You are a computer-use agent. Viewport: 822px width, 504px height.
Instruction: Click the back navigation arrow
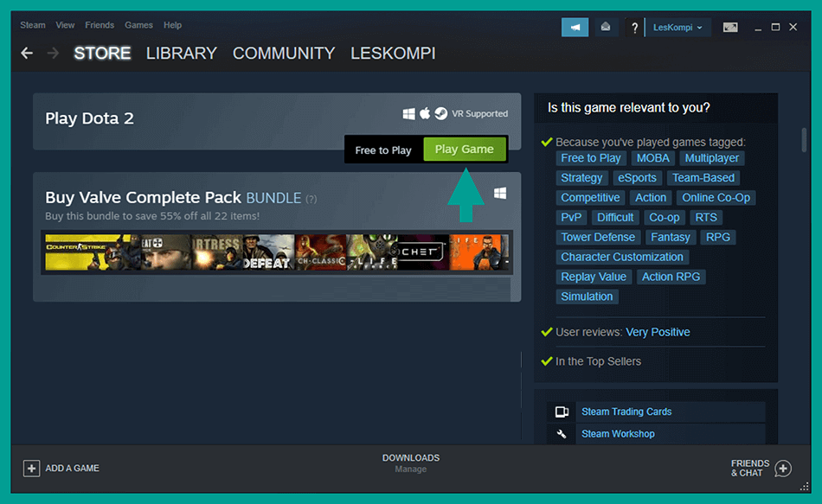pos(27,53)
